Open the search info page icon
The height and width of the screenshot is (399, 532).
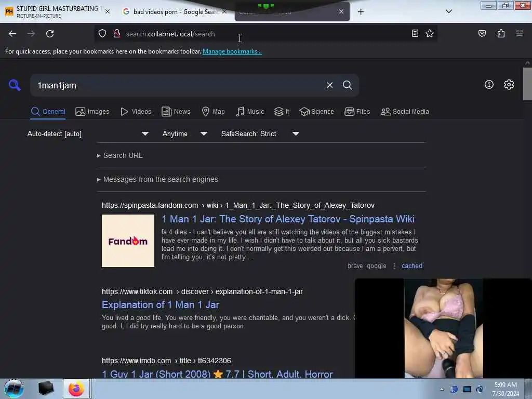(x=489, y=85)
